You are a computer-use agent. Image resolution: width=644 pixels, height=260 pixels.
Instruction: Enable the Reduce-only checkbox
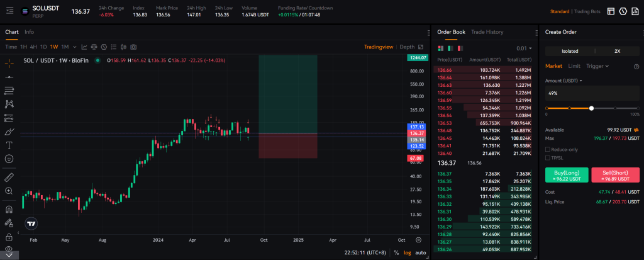coord(548,149)
